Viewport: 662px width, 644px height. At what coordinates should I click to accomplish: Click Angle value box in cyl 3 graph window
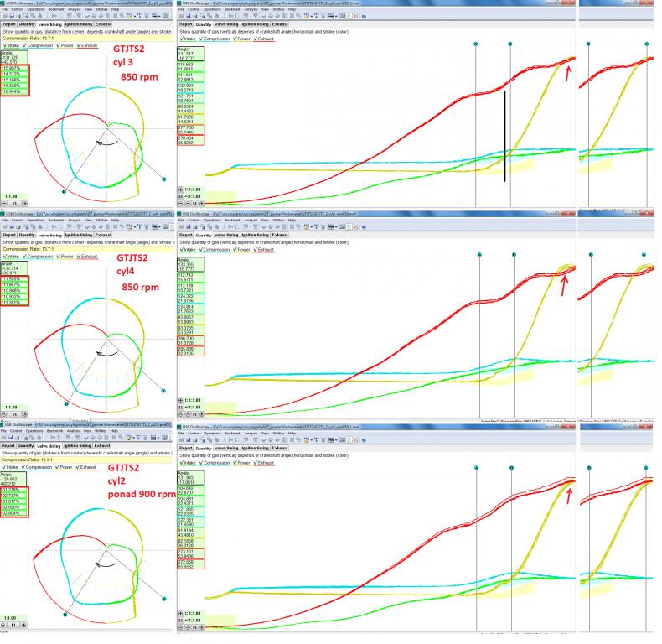tap(191, 54)
